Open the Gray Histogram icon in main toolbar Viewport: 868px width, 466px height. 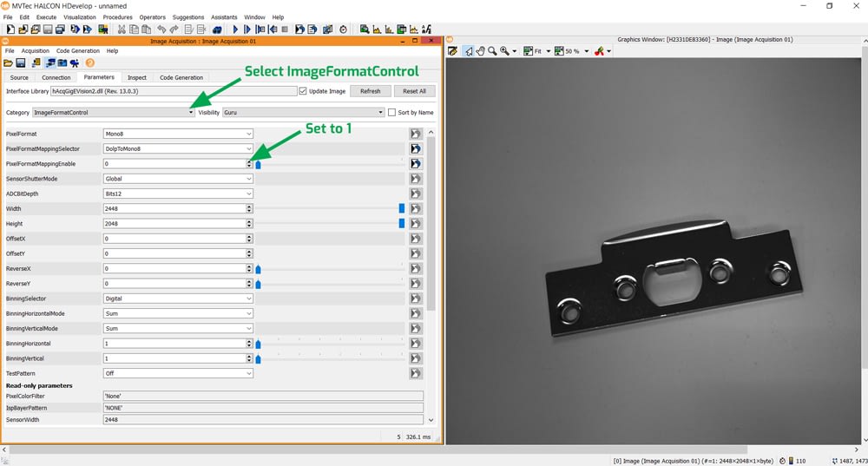[x=377, y=30]
